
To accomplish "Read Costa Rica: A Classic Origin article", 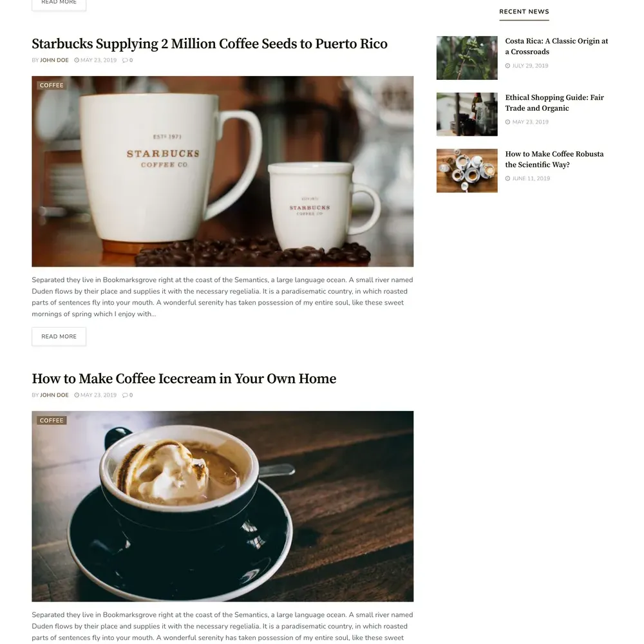I will pos(556,46).
